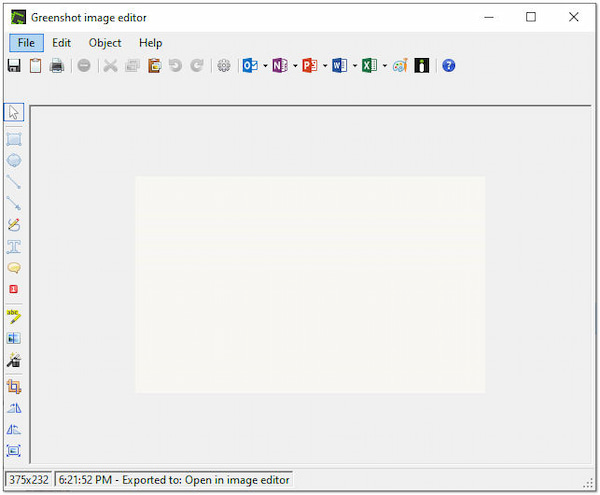Open the Edit menu
This screenshot has height=495, width=600.
point(62,43)
